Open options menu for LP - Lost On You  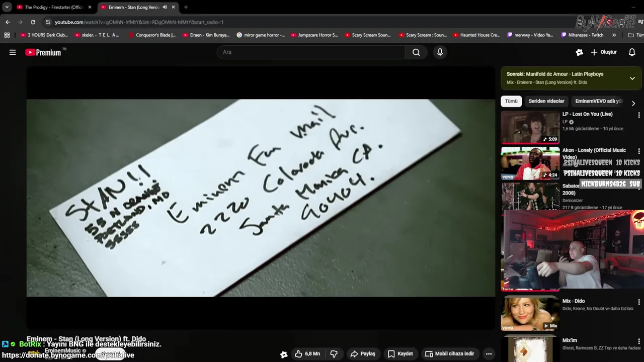click(639, 115)
